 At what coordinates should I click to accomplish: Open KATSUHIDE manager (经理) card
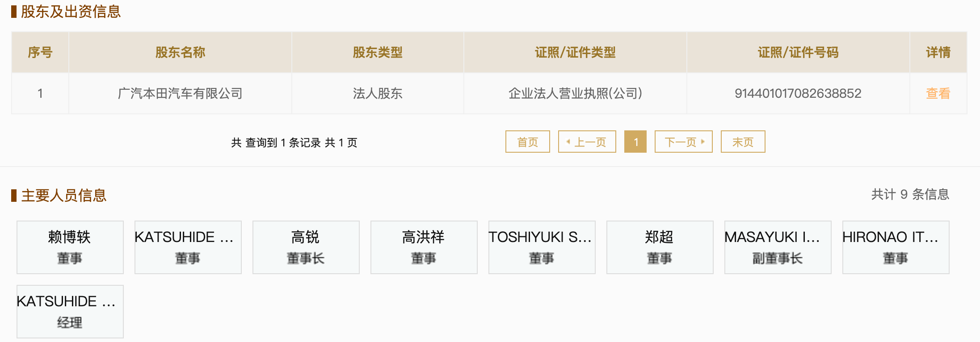click(x=70, y=311)
